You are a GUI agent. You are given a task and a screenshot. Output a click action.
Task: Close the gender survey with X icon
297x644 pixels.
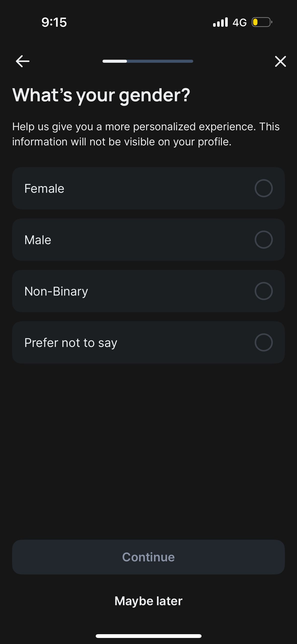280,61
